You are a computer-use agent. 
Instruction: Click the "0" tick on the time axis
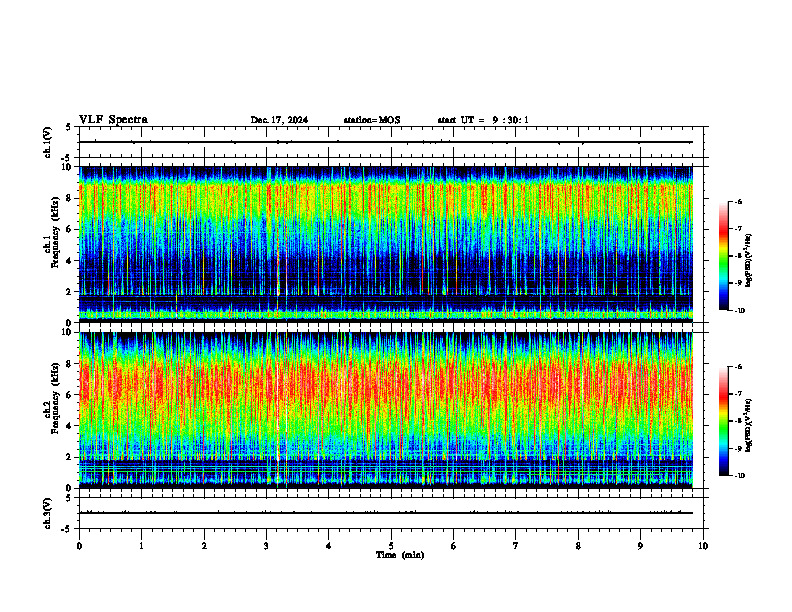[x=79, y=546]
